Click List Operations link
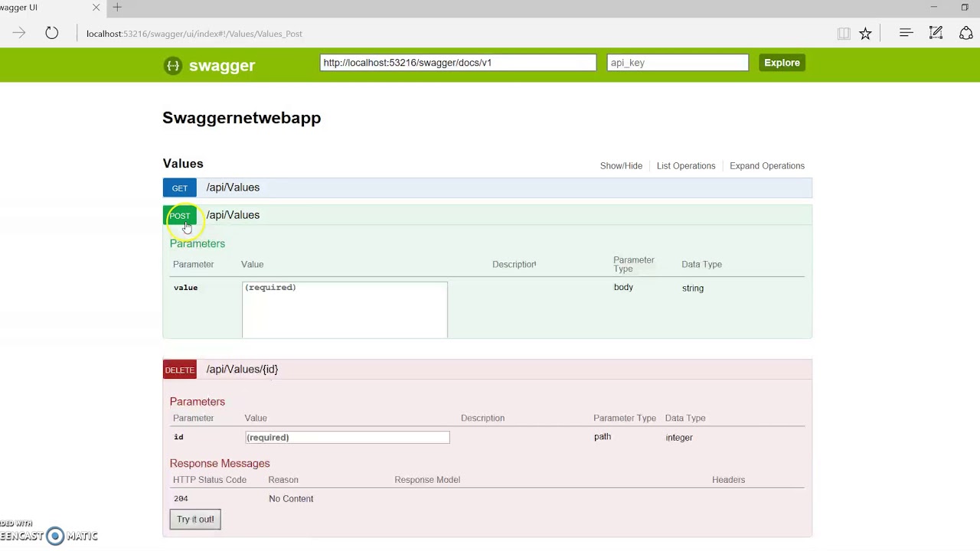Screen dimensions: 980x551 (686, 166)
